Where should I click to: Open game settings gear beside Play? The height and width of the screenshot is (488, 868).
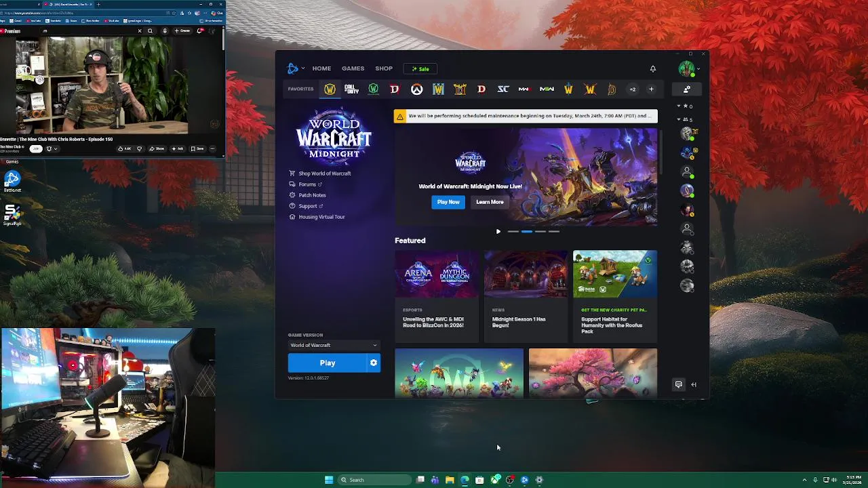pyautogui.click(x=374, y=363)
